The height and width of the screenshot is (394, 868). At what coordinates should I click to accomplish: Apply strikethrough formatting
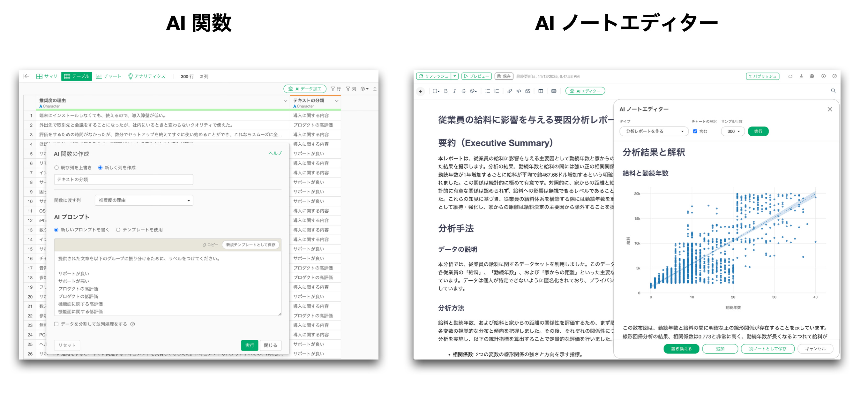(464, 91)
